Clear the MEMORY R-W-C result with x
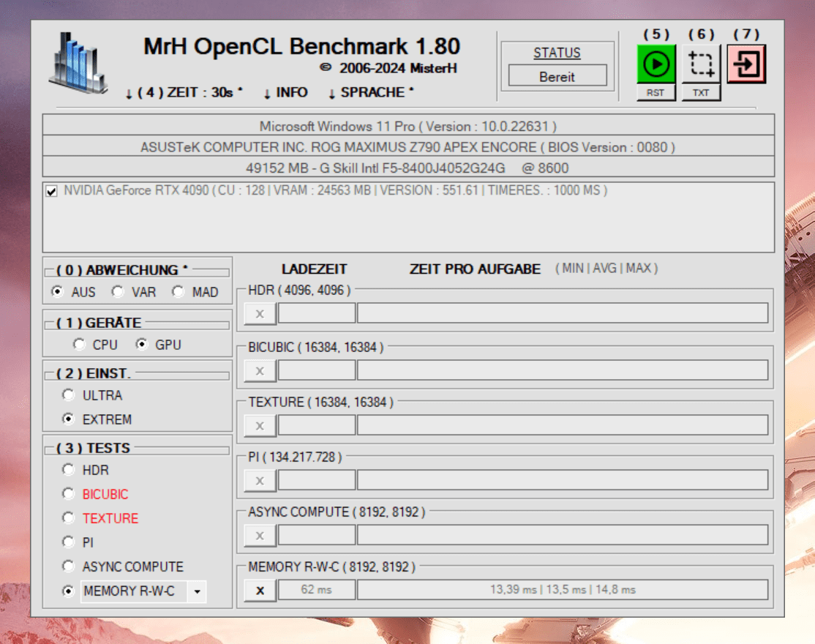The height and width of the screenshot is (644, 815). 260,591
